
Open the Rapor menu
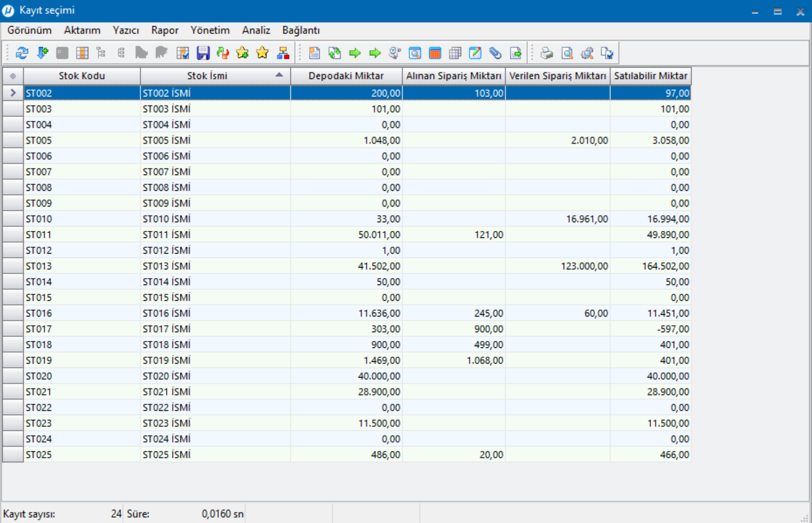point(165,30)
